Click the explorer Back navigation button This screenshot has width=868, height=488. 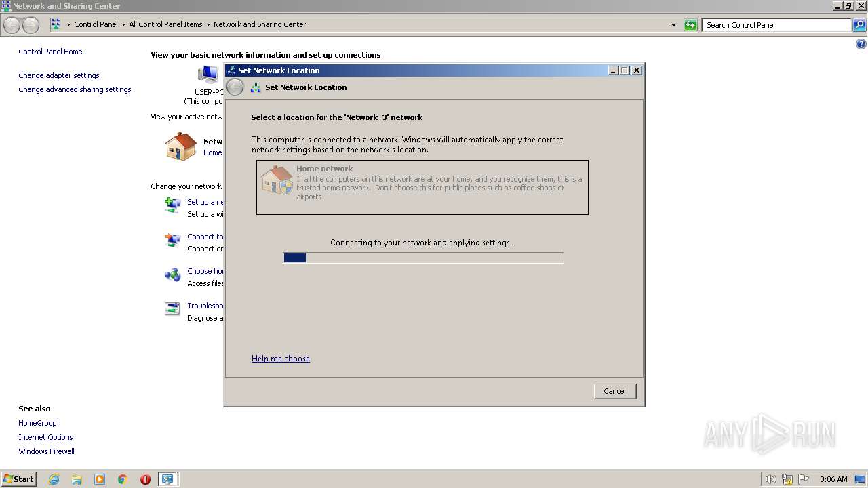click(12, 25)
